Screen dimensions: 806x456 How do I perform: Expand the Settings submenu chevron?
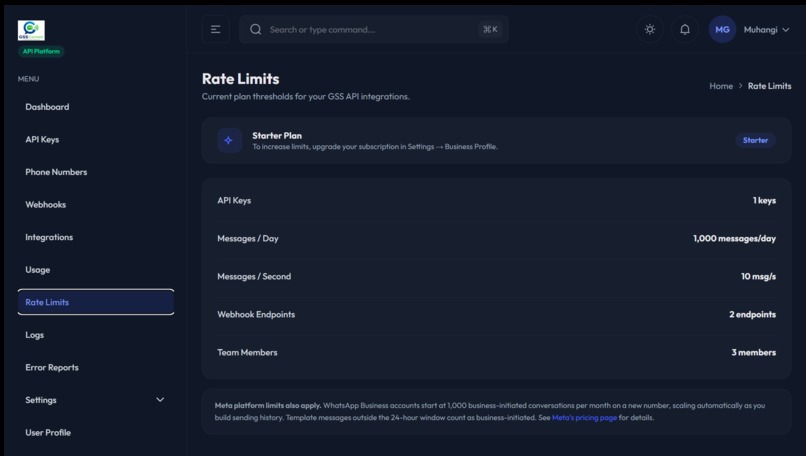point(160,400)
